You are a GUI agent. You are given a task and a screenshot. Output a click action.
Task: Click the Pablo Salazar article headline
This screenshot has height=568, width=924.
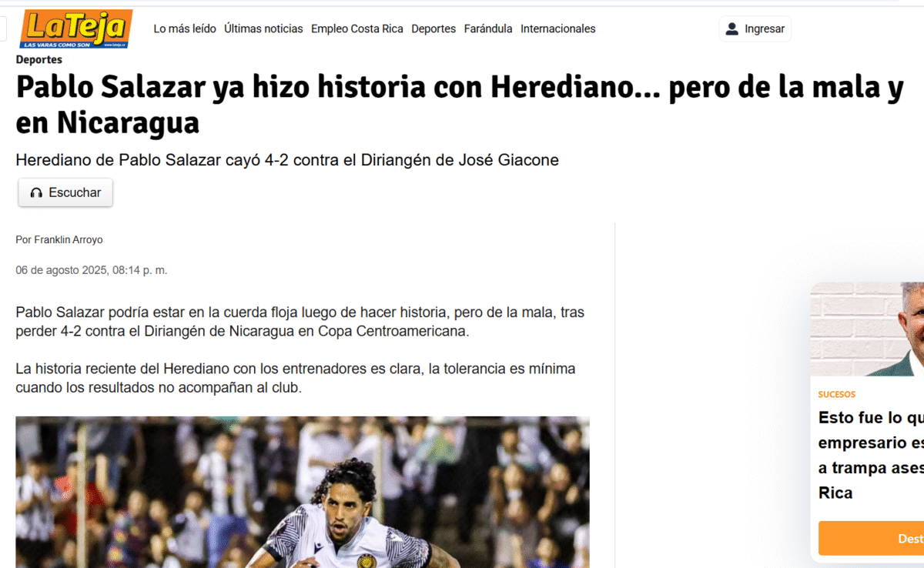click(x=460, y=105)
